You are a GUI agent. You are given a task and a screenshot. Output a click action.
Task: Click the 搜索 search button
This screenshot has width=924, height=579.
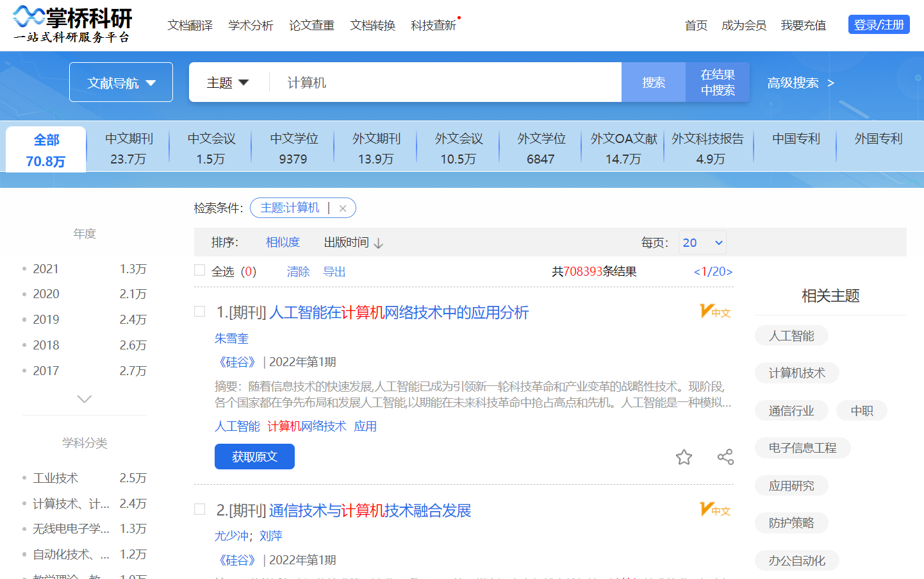coord(654,82)
